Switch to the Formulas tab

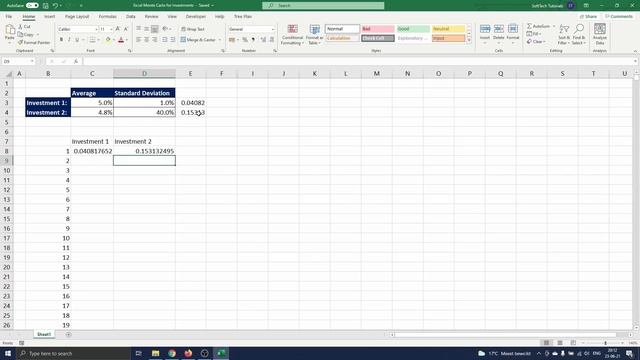tap(108, 16)
